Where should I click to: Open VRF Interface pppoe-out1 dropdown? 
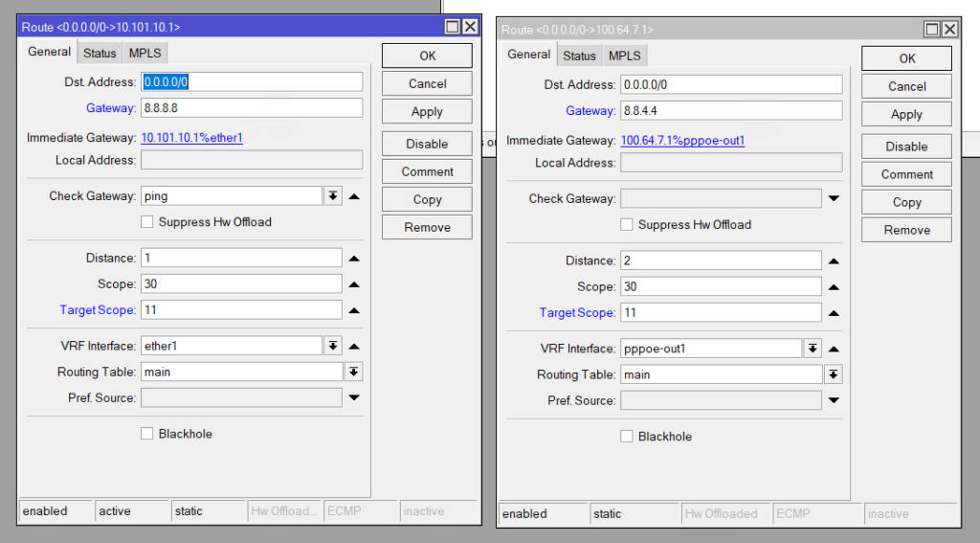[x=813, y=349]
